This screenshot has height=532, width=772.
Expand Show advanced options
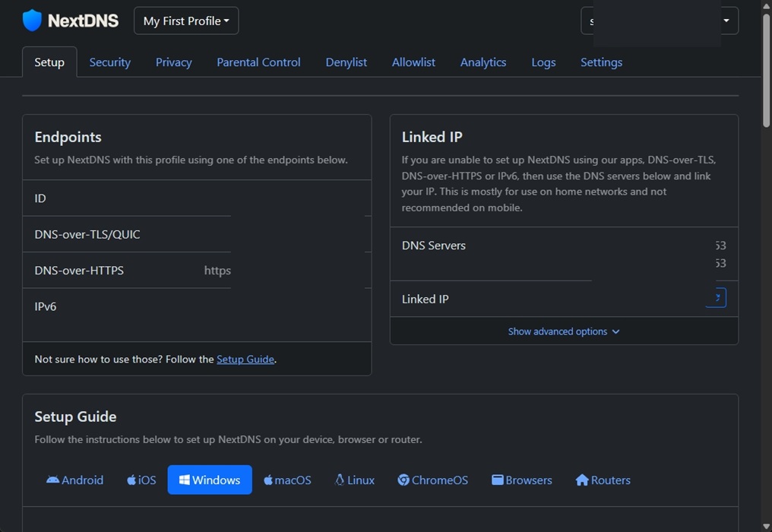click(x=564, y=331)
